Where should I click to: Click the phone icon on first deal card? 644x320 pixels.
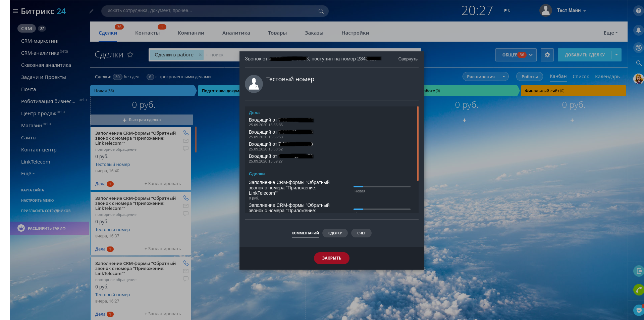click(186, 133)
